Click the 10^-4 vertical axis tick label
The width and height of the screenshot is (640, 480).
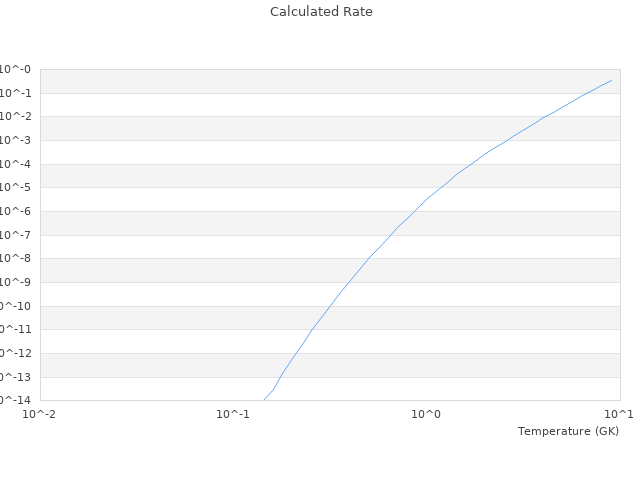tap(16, 164)
